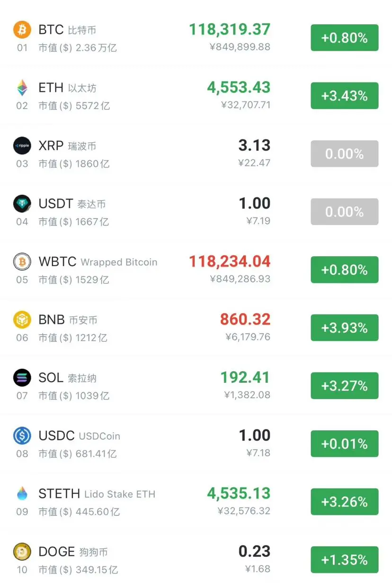Screen dimensions: 392x583
Task: Toggle BTC +0.80% change badge
Action: tap(345, 38)
